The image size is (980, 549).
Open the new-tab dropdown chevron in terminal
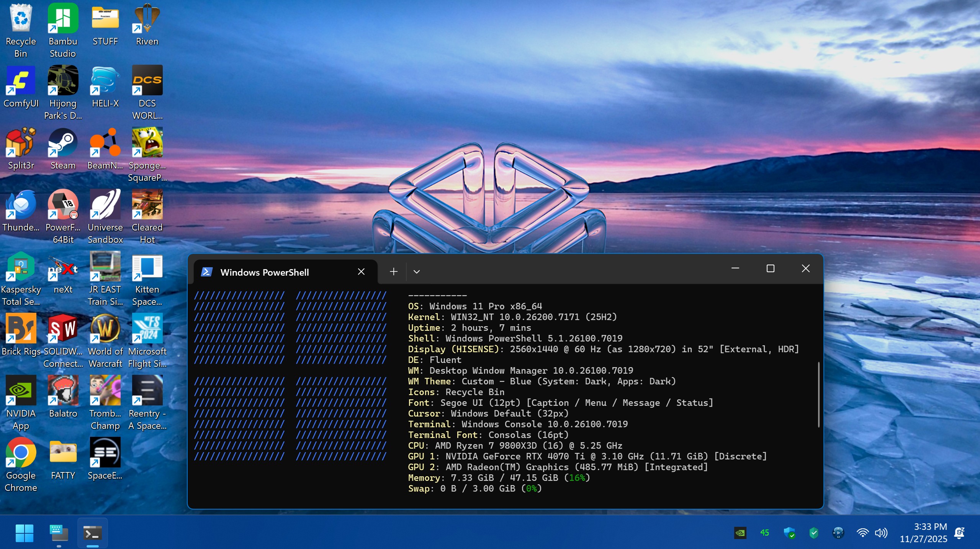(x=417, y=272)
